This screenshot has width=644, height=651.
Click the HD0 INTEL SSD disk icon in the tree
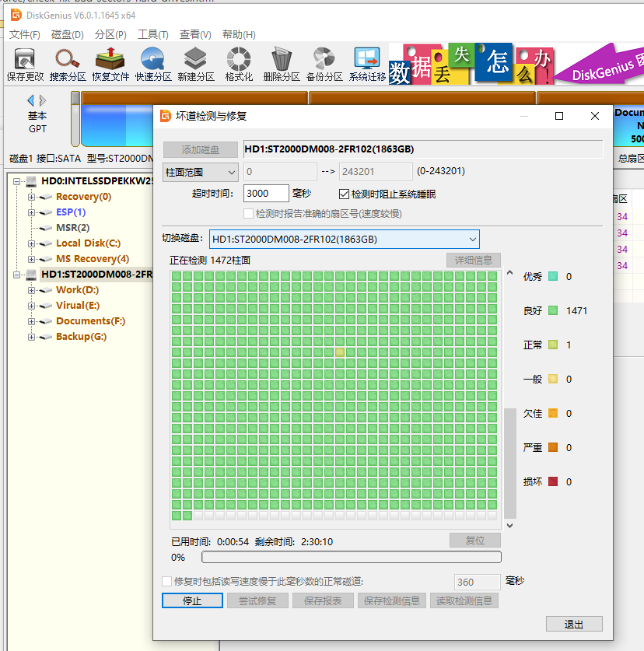coord(32,181)
